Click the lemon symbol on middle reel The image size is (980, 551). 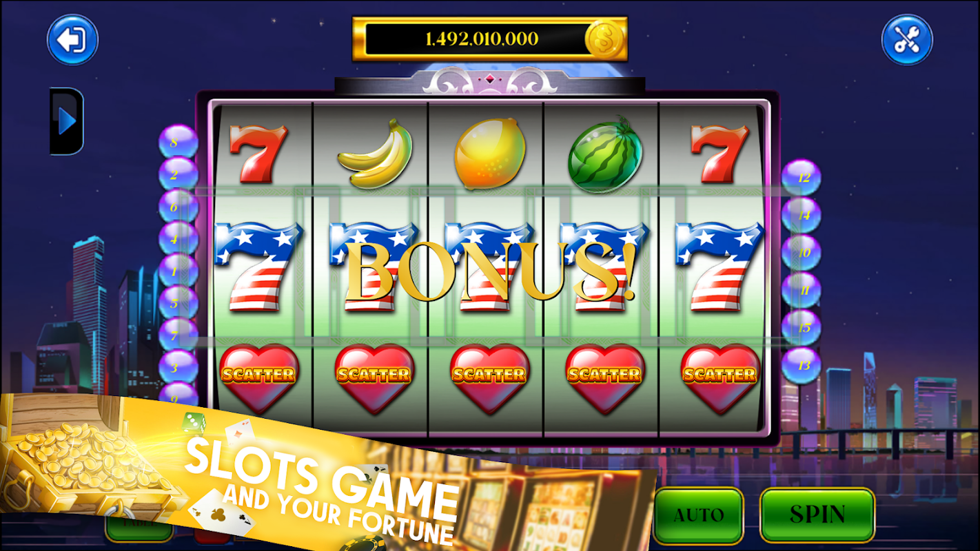click(x=490, y=154)
